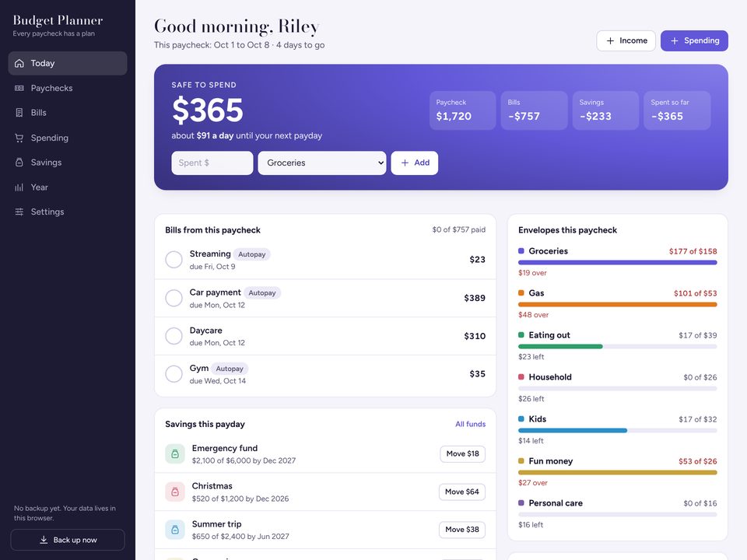Click the '$19 over' Groceries text
Viewport: 747px width, 560px height.
point(532,273)
